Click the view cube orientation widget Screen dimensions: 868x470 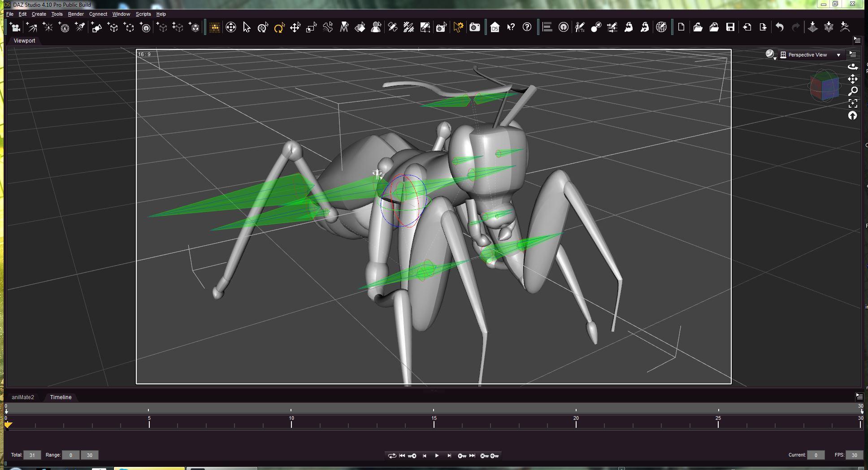tap(824, 86)
